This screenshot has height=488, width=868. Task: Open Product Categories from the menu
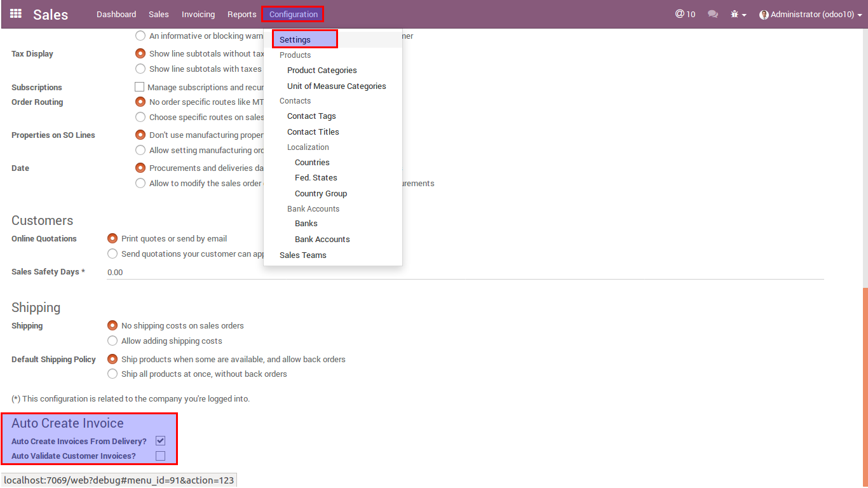(322, 71)
